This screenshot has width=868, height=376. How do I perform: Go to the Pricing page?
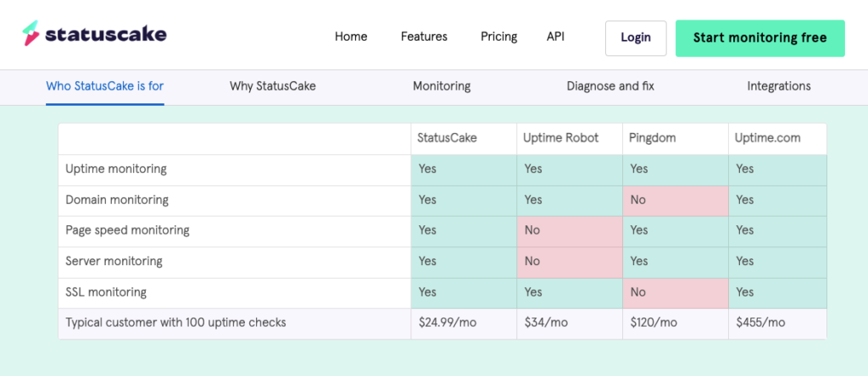point(498,37)
